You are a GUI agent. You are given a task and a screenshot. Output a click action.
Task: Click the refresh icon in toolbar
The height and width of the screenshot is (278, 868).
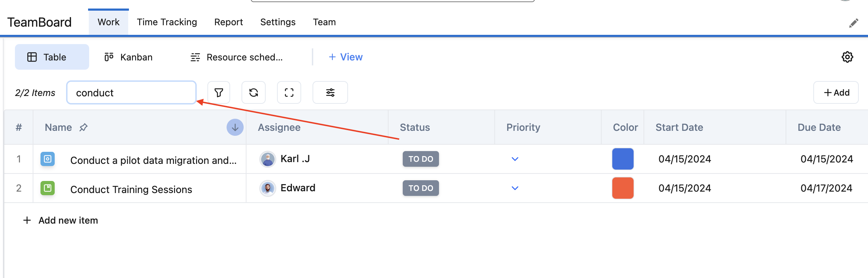coord(254,92)
